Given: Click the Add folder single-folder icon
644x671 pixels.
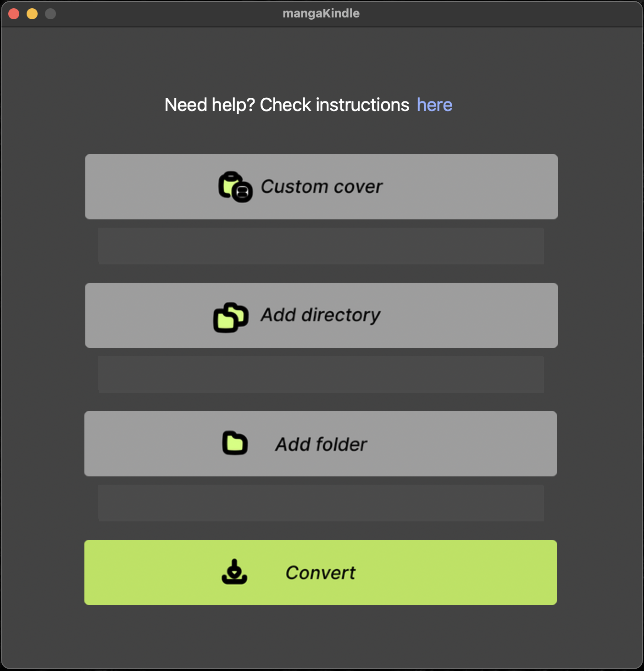Looking at the screenshot, I should [235, 443].
